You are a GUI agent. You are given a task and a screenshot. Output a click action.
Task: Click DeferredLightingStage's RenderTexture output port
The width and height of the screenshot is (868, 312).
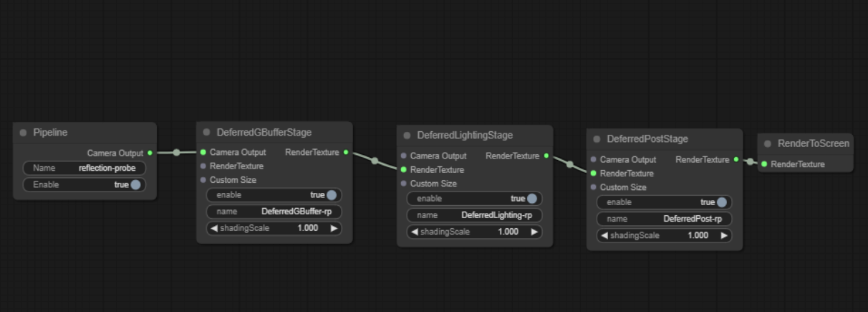(x=546, y=156)
